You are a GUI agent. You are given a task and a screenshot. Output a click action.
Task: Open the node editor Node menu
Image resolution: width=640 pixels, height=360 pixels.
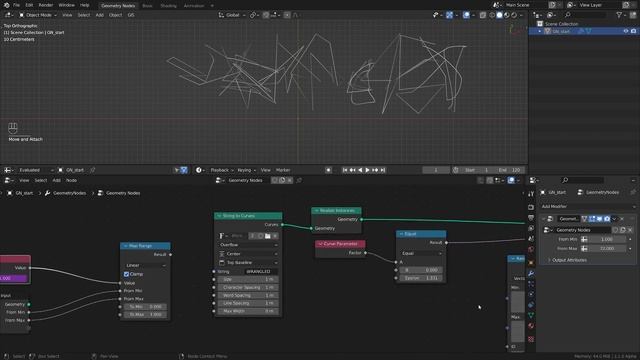pyautogui.click(x=71, y=180)
